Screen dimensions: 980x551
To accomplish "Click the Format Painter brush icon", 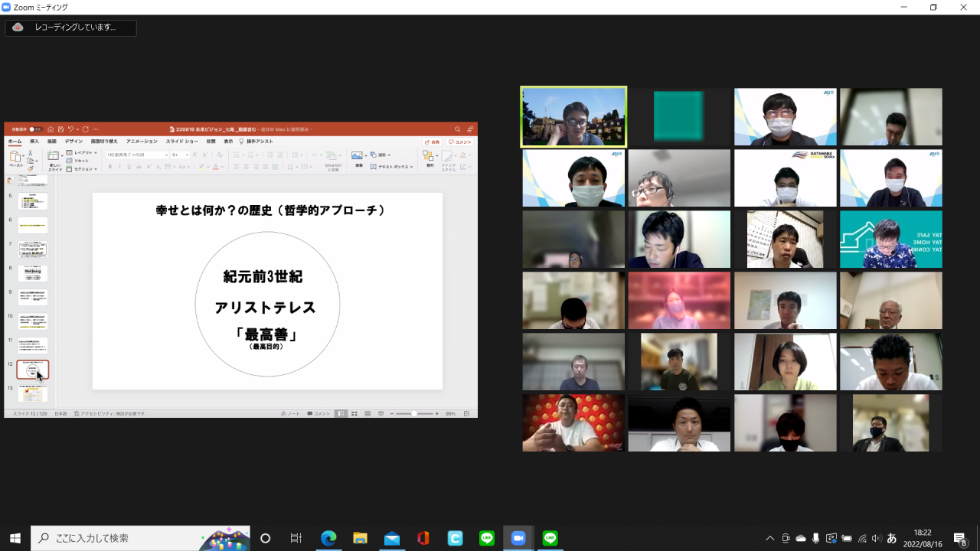I will pos(31,169).
